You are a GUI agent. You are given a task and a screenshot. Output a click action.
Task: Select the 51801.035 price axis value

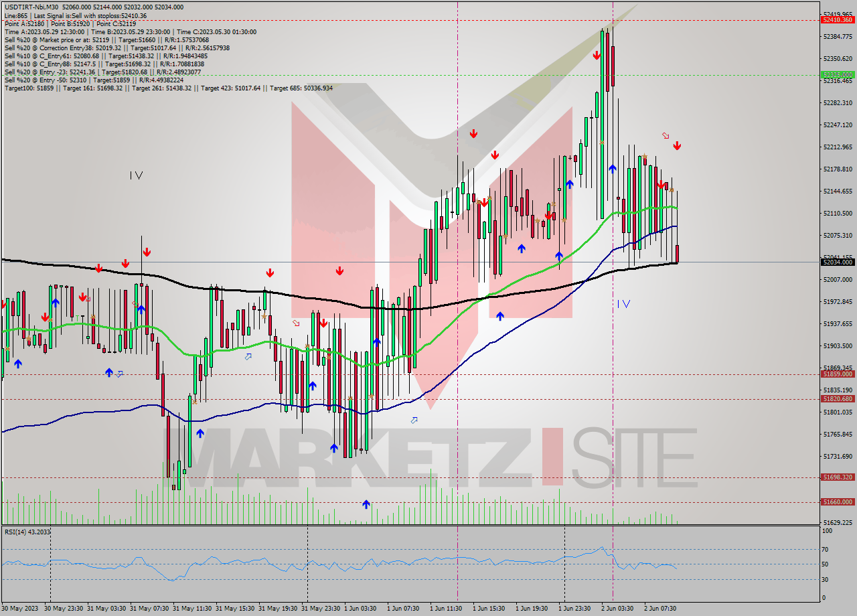coord(838,412)
